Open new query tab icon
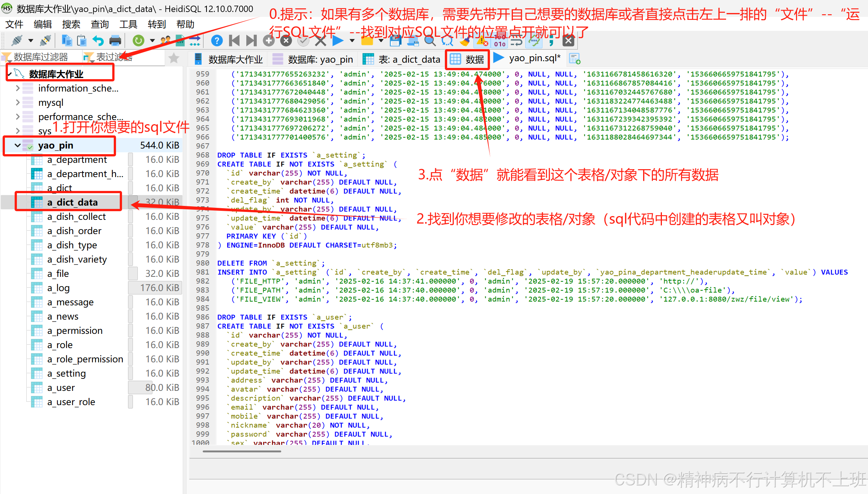The height and width of the screenshot is (494, 868). click(x=574, y=59)
